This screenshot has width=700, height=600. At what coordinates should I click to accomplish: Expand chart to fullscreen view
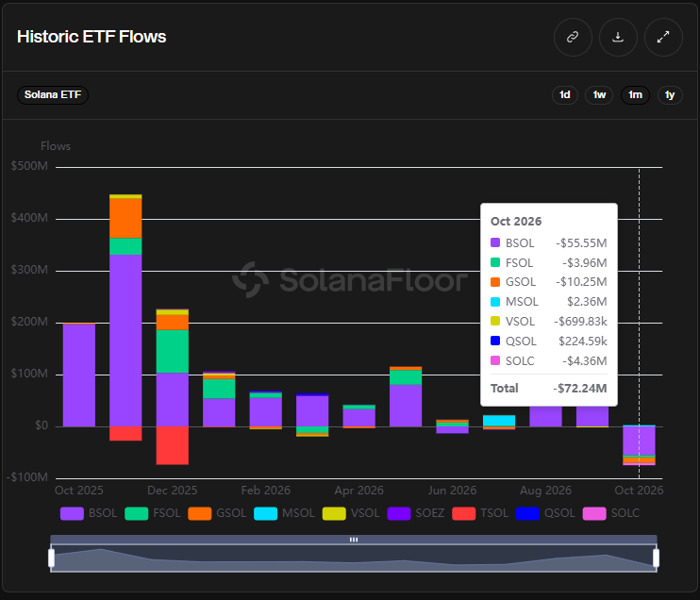(663, 37)
